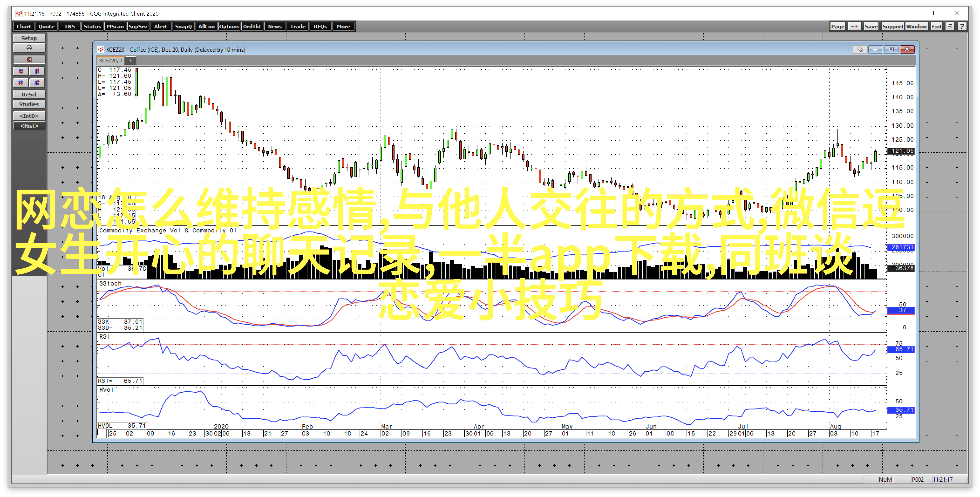
Task: Open the Window menu
Action: (x=916, y=27)
